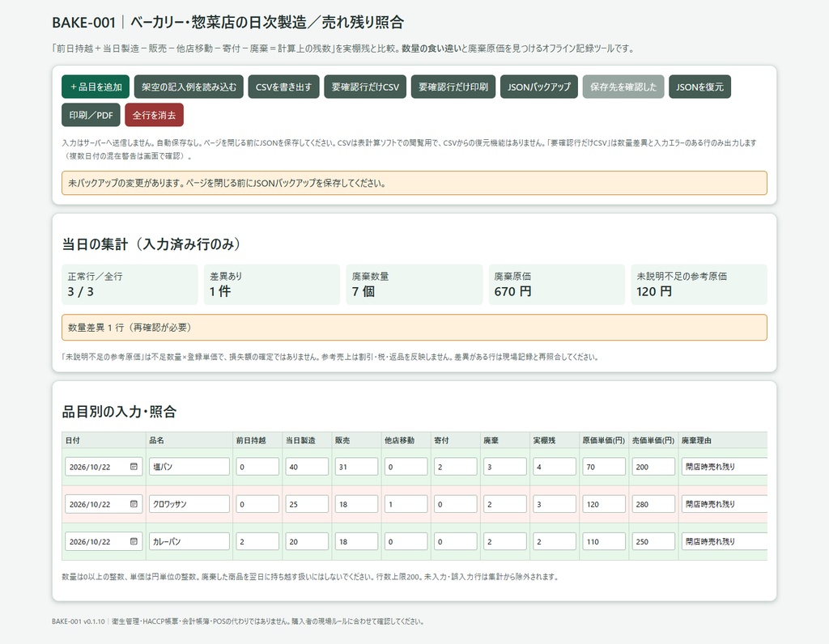Focus the 前日持越 field of the カレーパン row
Image resolution: width=829 pixels, height=644 pixels.
(257, 541)
